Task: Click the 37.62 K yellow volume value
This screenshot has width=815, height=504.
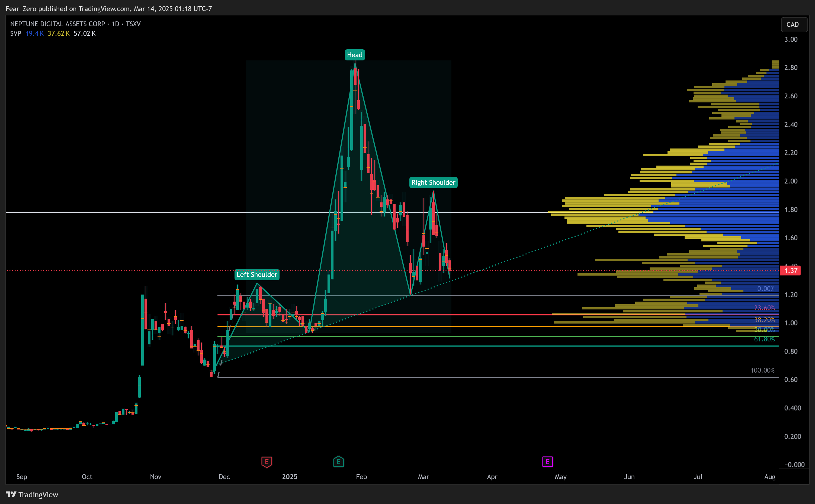Action: [x=59, y=34]
